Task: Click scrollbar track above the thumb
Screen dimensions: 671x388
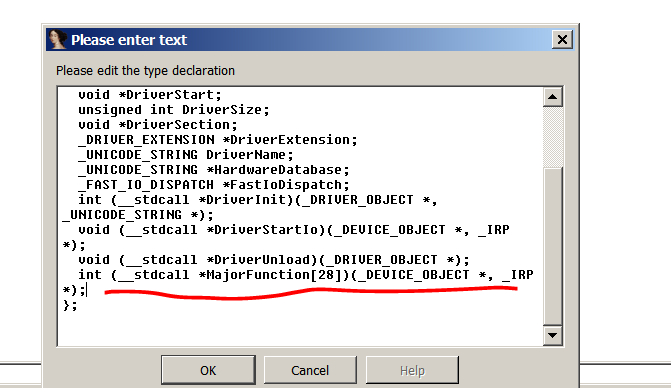Action: click(552, 136)
